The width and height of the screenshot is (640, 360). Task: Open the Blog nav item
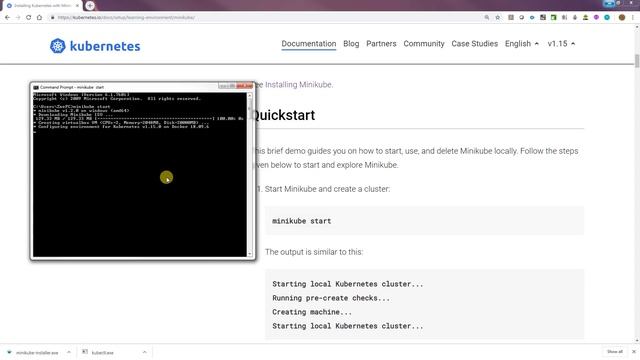pyautogui.click(x=351, y=44)
